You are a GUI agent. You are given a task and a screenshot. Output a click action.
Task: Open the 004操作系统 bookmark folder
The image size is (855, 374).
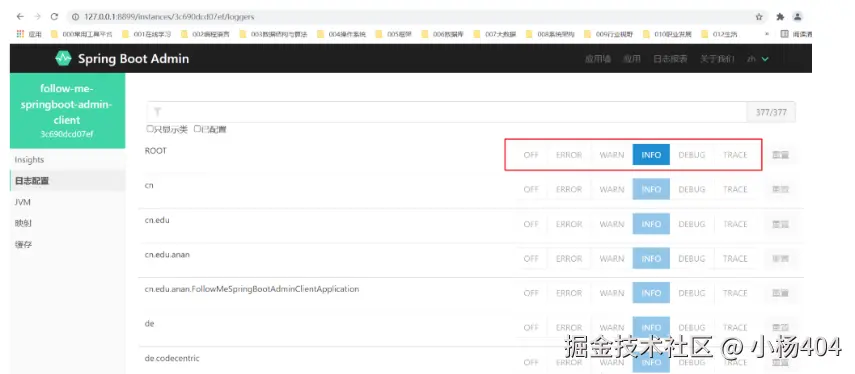pyautogui.click(x=342, y=34)
